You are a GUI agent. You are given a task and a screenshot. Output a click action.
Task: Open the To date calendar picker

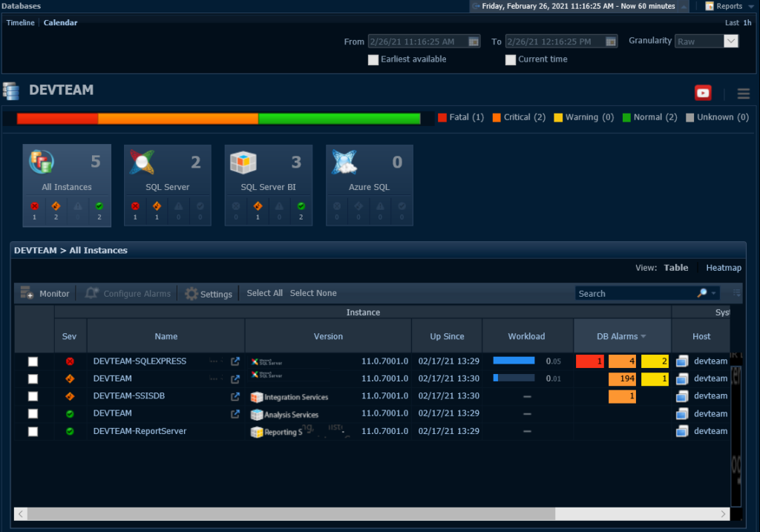coord(611,42)
